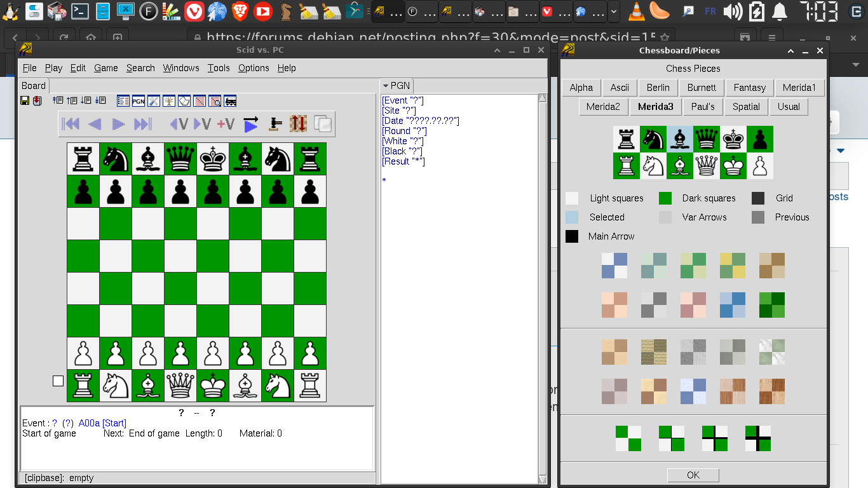Viewport: 868px width, 488px height.
Task: Click the trial mode gavel icon
Action: point(275,124)
